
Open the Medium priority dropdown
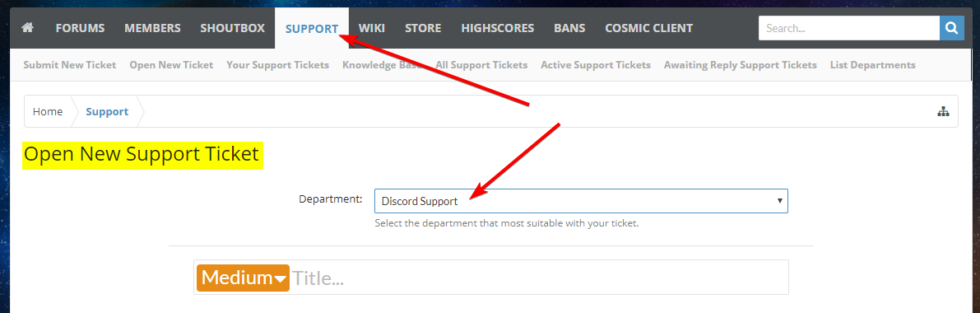(x=243, y=278)
